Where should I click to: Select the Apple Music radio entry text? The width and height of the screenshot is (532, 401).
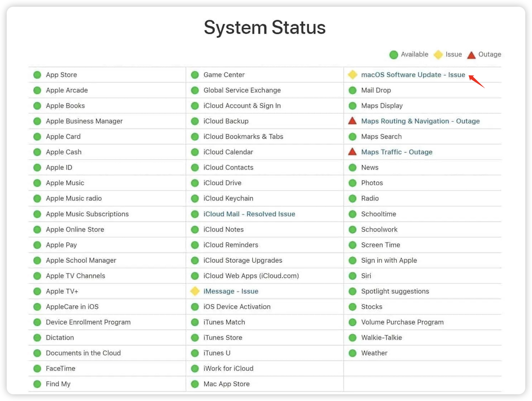pos(74,198)
